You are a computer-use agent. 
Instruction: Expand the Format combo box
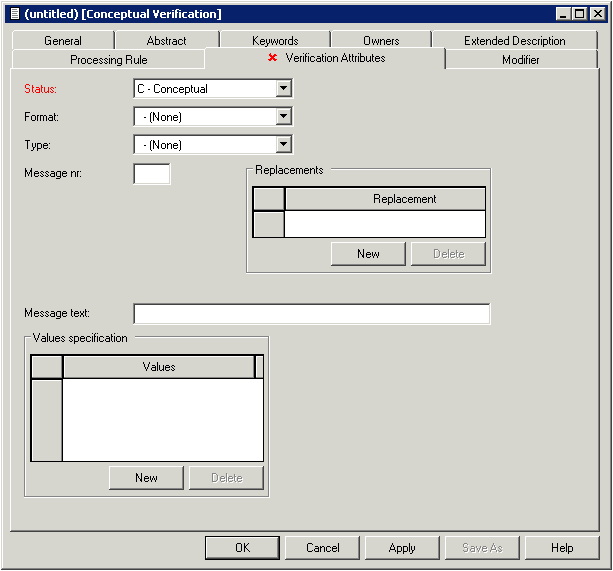pos(284,117)
